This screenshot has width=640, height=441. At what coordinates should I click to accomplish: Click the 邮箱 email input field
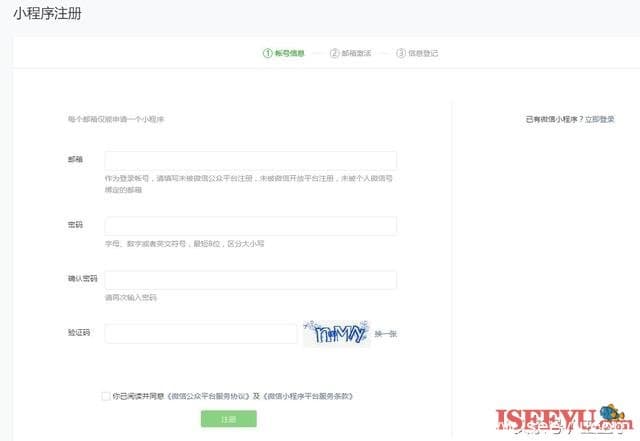tap(251, 160)
